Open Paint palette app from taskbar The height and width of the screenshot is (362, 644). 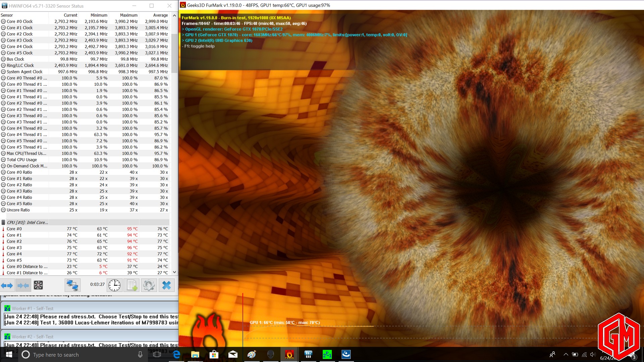252,355
